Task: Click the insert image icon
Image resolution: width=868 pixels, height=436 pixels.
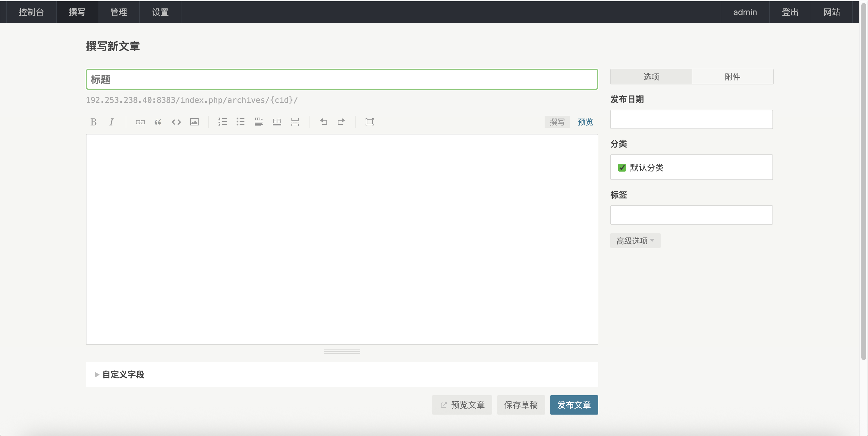Action: point(194,122)
